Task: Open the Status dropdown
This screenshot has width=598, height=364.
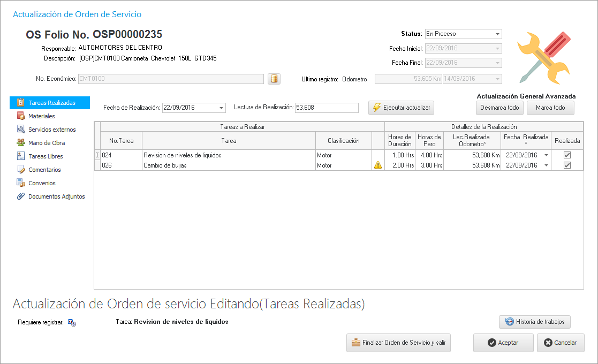Action: pos(497,34)
